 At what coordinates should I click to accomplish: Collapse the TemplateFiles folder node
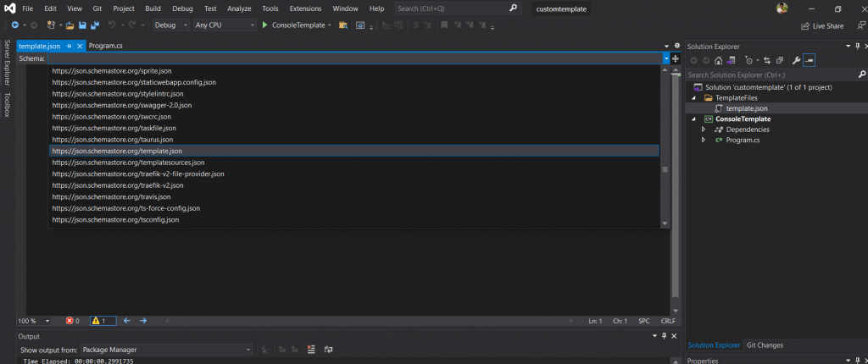coord(695,98)
